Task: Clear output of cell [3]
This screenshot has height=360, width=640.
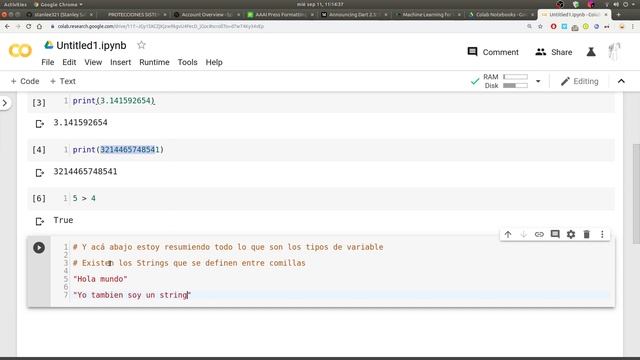Action: (39, 124)
